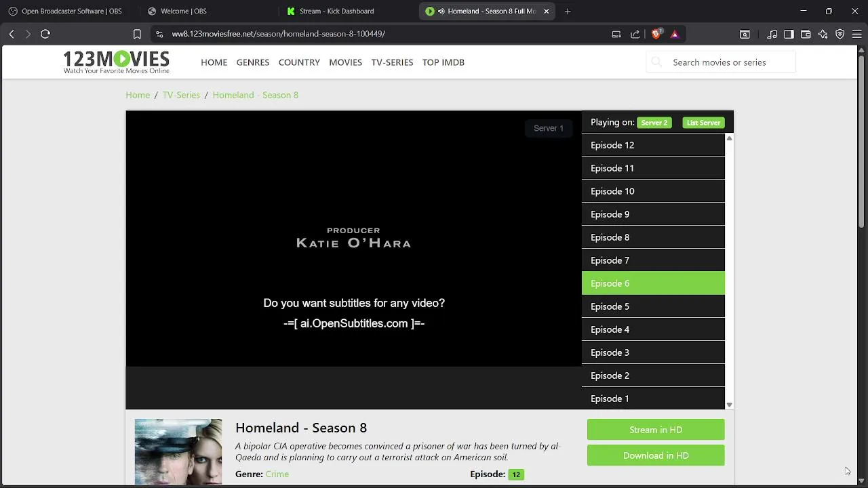Play Episode 5
868x488 pixels.
pyautogui.click(x=653, y=306)
